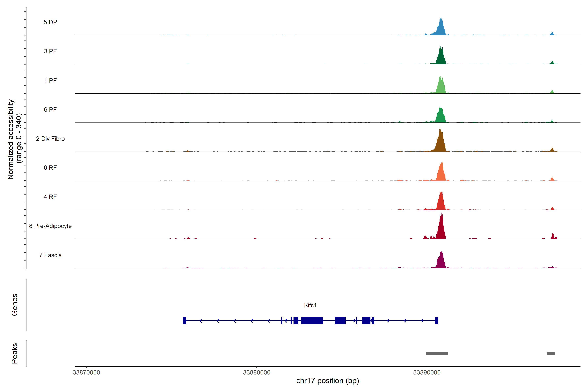
Task: Select the 2 Div Fibro label
Action: 50,139
